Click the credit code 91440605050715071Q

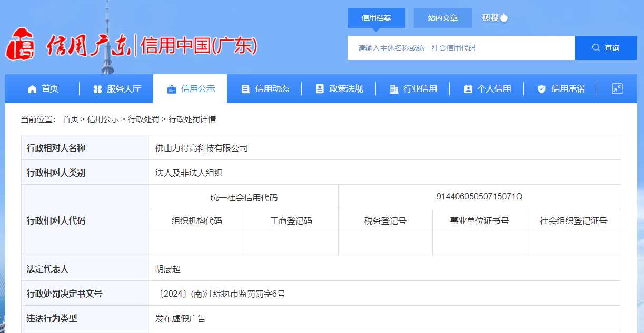pyautogui.click(x=479, y=197)
